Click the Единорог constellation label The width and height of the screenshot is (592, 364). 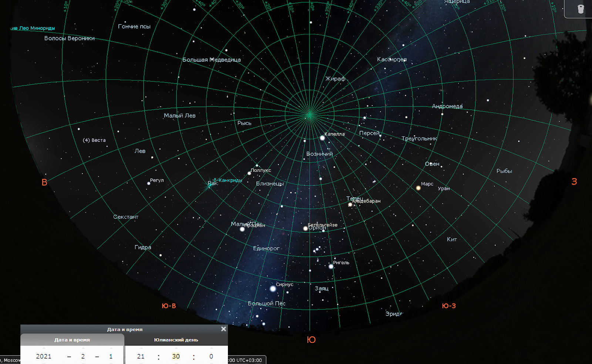point(266,248)
